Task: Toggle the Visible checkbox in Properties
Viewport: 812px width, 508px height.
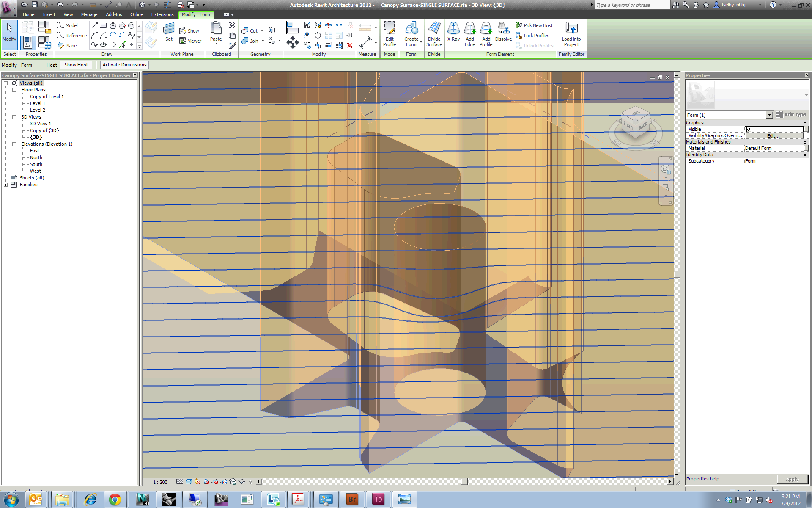Action: 749,129
